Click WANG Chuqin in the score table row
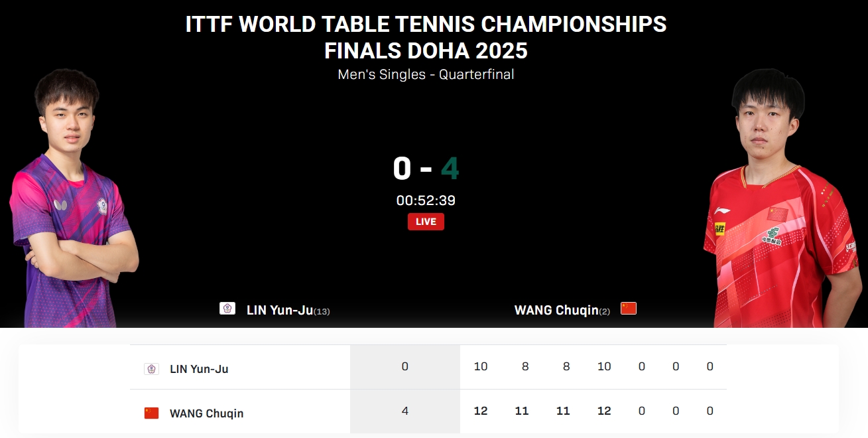The width and height of the screenshot is (868, 438). click(x=206, y=413)
